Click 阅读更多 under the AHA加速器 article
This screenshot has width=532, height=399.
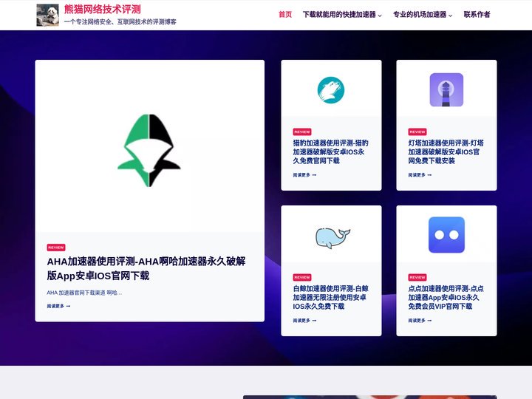(58, 306)
